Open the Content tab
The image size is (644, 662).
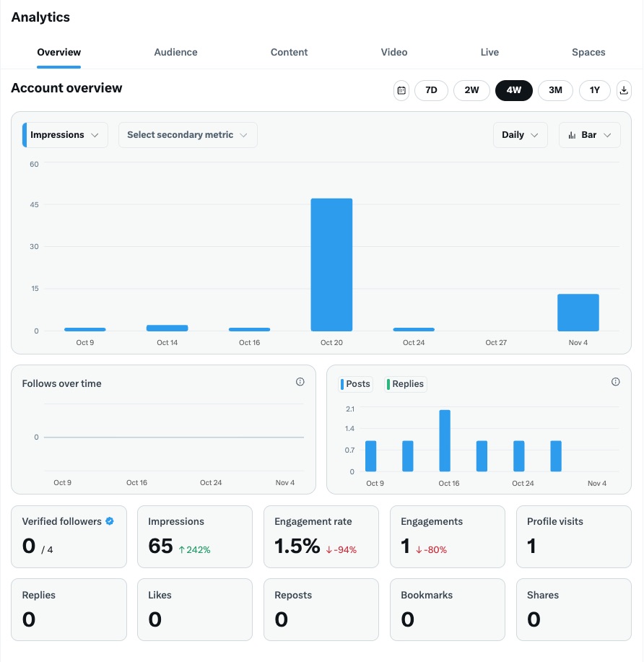coord(289,52)
